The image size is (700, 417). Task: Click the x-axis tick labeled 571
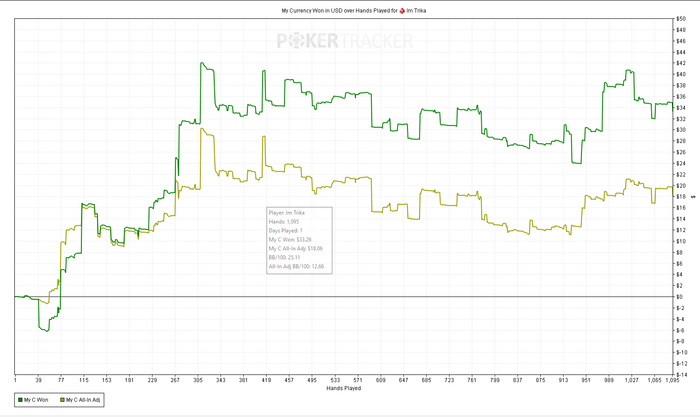click(358, 380)
